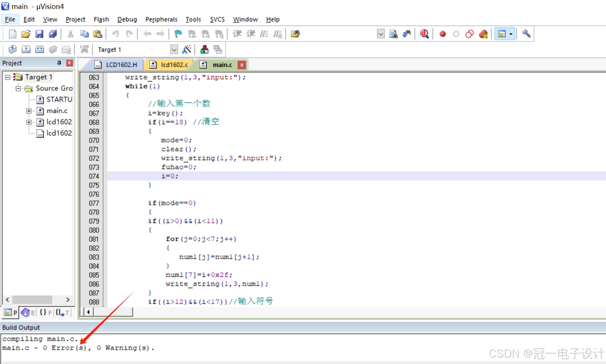Open Manage Components icon
606x364 pixels.
coord(204,49)
